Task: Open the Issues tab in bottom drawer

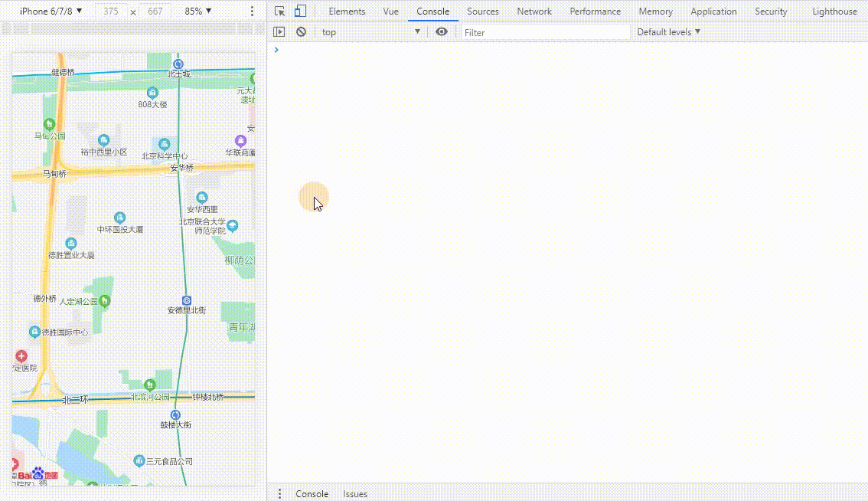Action: 355,494
